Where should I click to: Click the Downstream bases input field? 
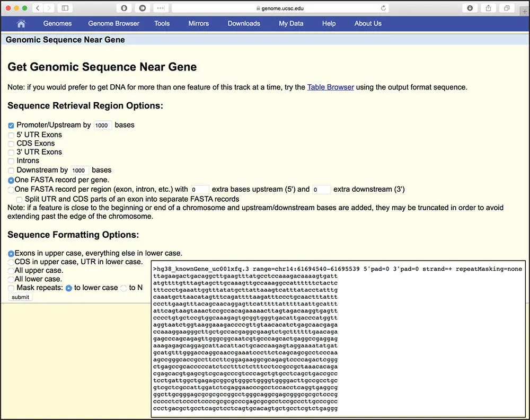point(79,171)
